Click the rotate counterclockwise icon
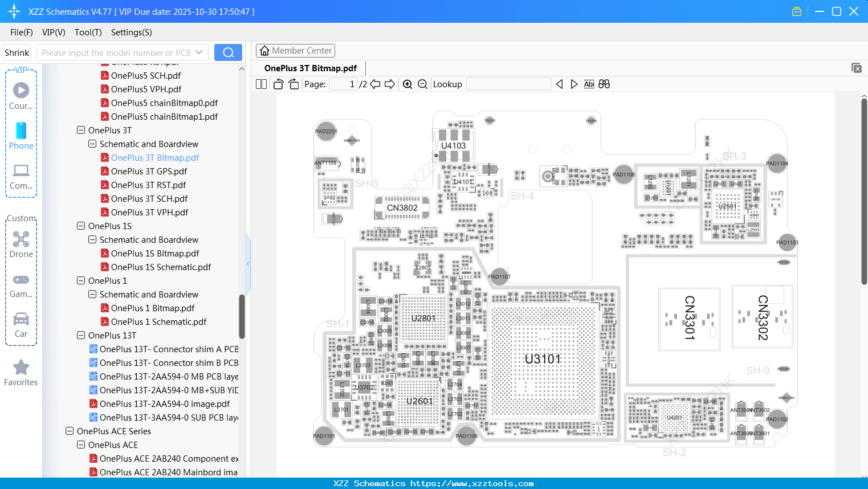 tap(278, 84)
